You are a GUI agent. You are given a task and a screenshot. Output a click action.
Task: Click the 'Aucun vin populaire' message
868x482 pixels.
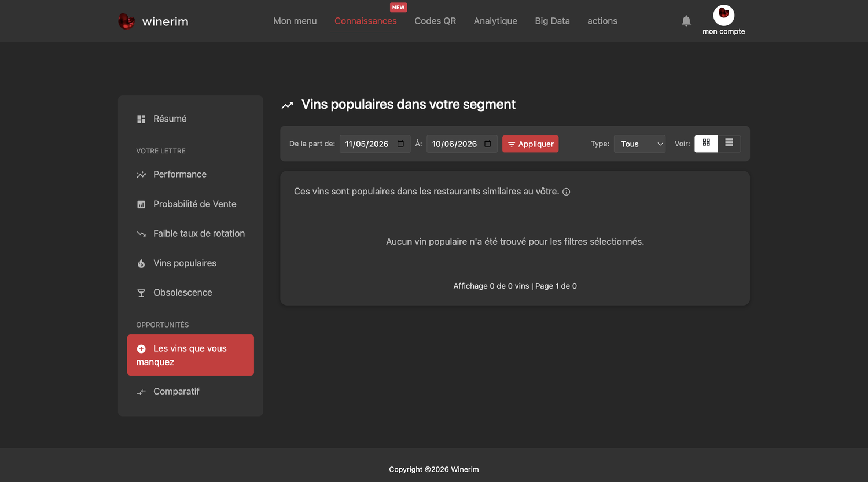515,241
